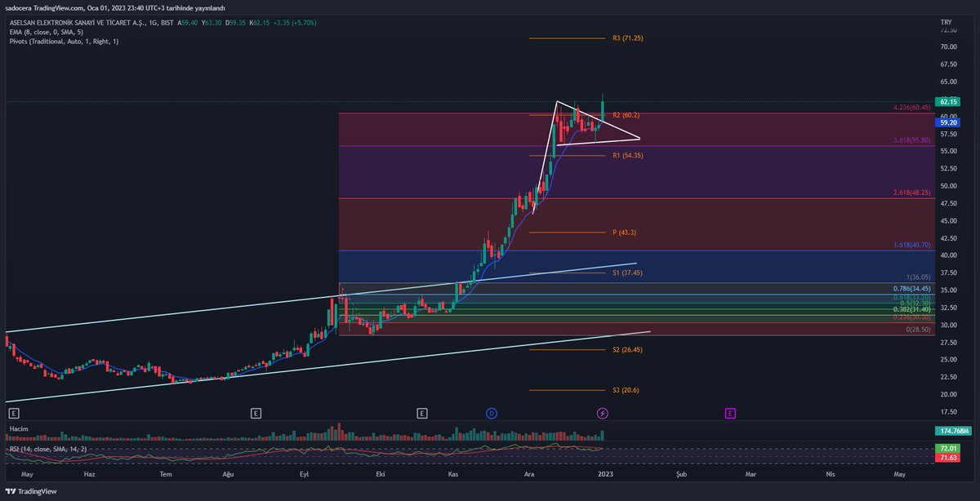Click the Ağu month label on time axis
980x501 pixels.
229,473
